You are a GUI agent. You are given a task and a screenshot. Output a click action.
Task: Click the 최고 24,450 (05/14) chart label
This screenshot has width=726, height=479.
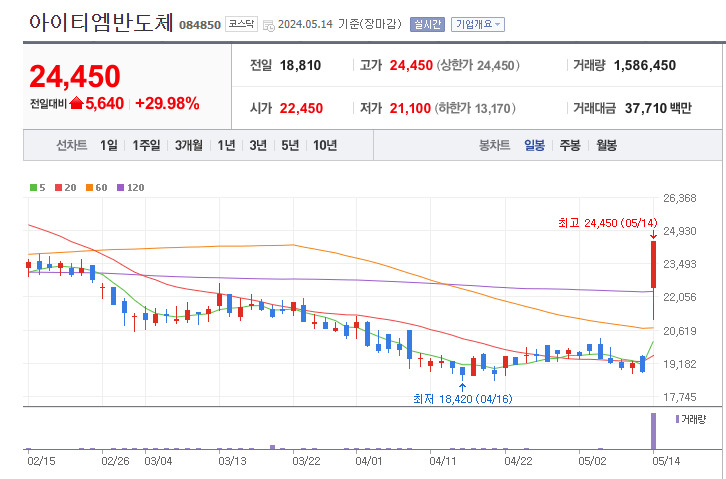click(607, 223)
